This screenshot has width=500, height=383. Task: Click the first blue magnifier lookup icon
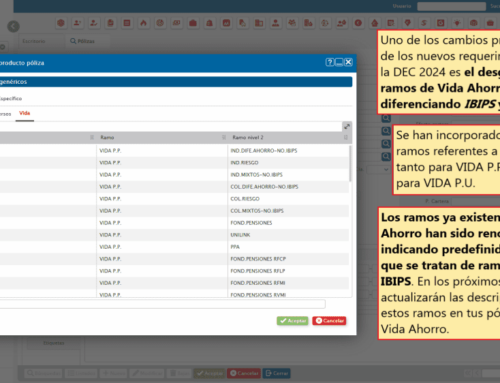click(x=386, y=118)
